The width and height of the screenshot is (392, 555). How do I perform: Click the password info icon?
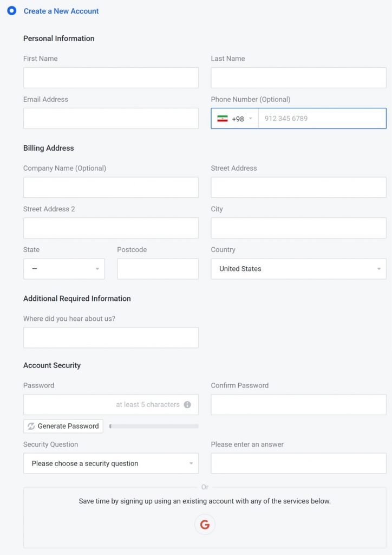point(187,404)
